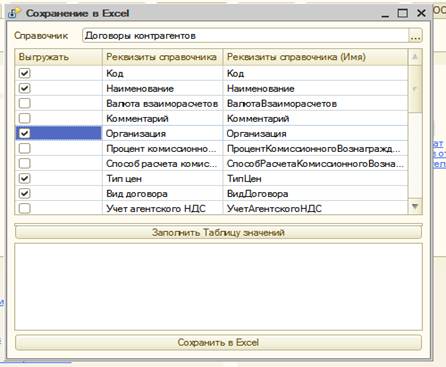446x367 pixels.
Task: Uncheck the Вид договора checkbox
Action: click(x=25, y=193)
